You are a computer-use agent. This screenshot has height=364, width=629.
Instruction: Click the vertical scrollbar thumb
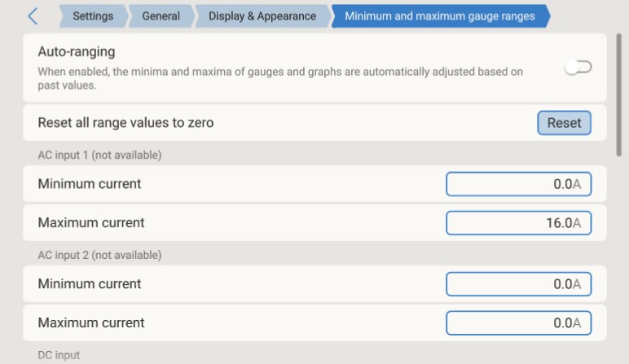pyautogui.click(x=619, y=95)
